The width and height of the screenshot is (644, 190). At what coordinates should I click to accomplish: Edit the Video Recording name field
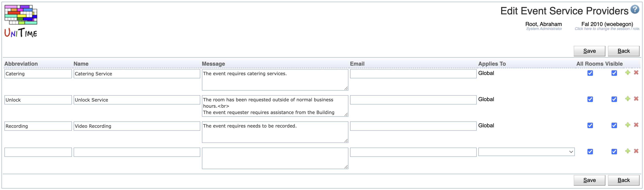click(137, 126)
